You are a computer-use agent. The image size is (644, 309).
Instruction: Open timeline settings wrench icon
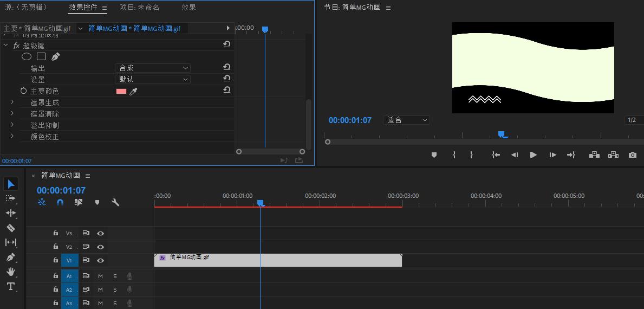point(115,202)
